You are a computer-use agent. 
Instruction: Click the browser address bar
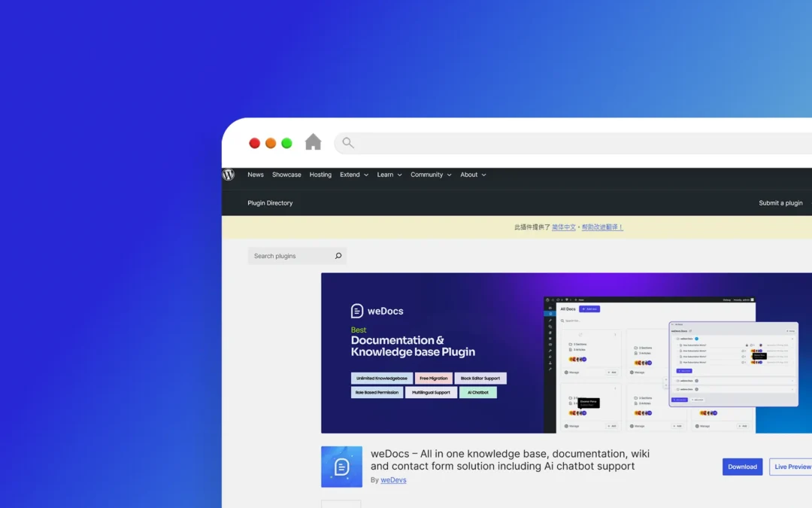click(573, 143)
